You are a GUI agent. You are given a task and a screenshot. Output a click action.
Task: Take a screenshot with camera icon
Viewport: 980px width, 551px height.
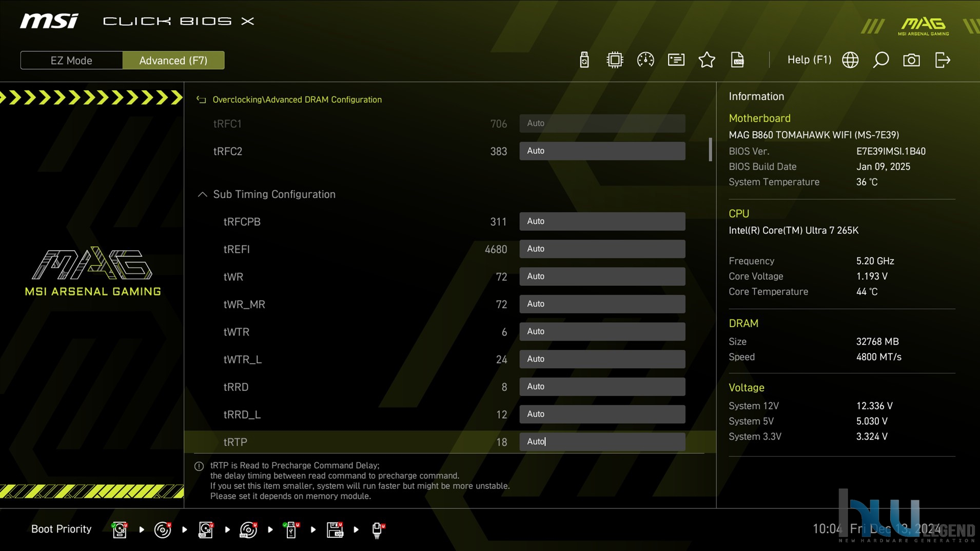(x=911, y=60)
